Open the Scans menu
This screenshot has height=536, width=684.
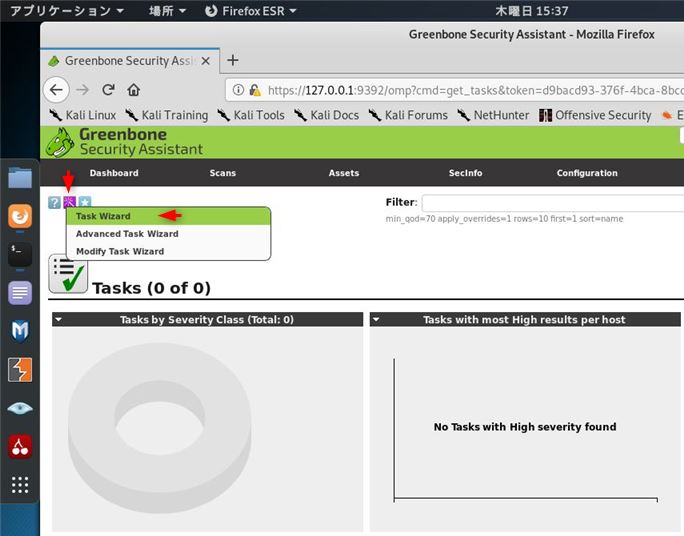(x=222, y=173)
